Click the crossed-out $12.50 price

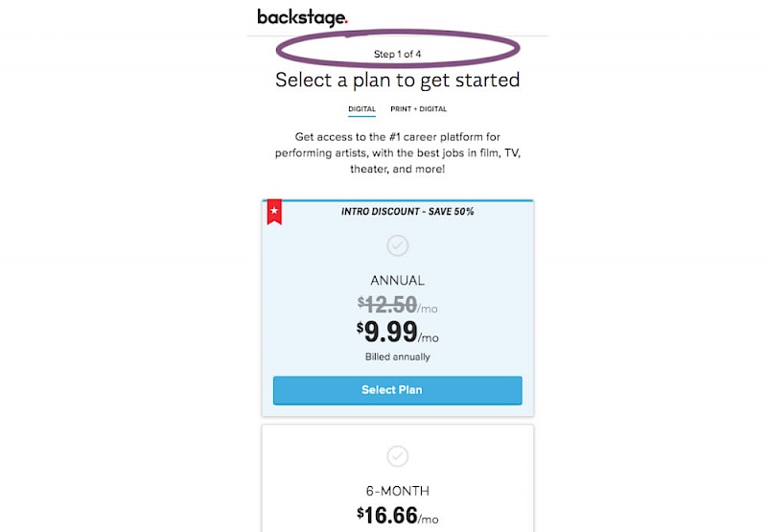388,305
